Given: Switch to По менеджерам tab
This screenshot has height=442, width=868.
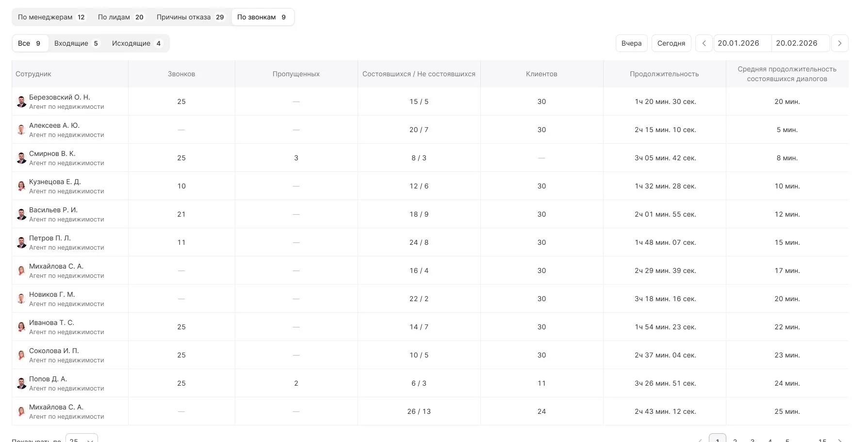Looking at the screenshot, I should point(51,17).
